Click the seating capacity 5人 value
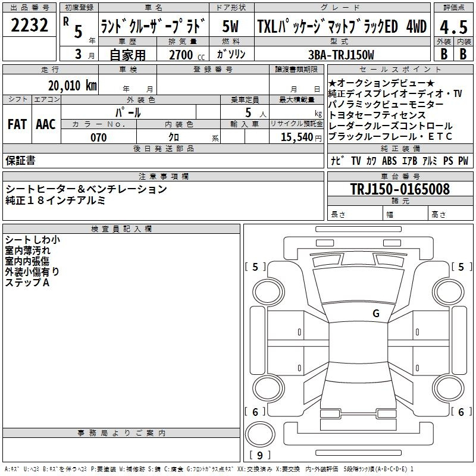Image resolution: width=476 pixels, height=476 pixels. pos(256,112)
